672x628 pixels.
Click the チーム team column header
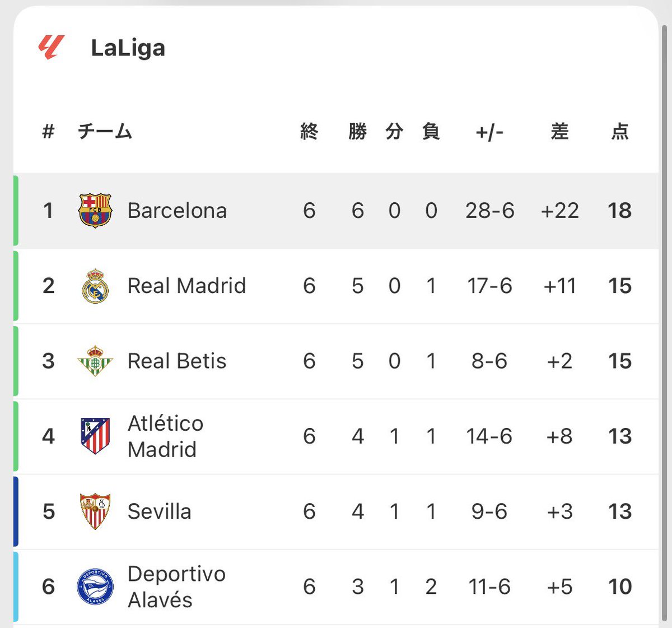[x=105, y=132]
